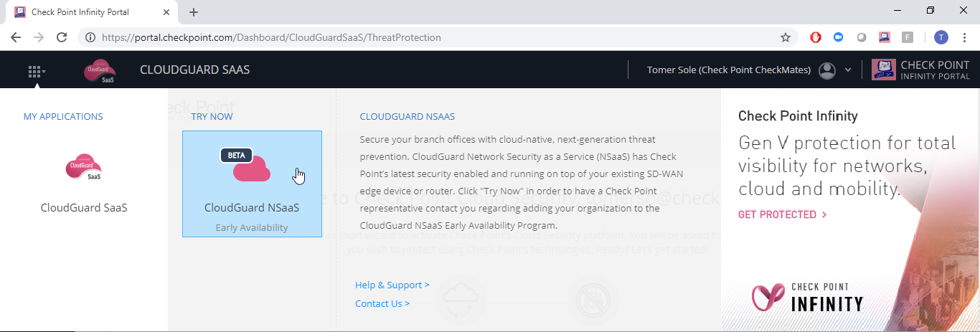Screen dimensions: 980x332
Task: Select the CloudGuard NSaaS beta tile
Action: [x=252, y=184]
